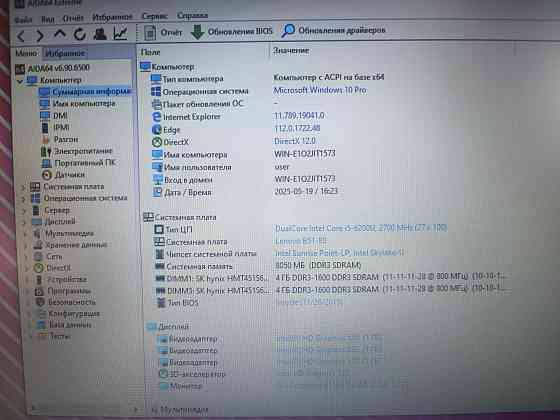The width and height of the screenshot is (560, 420).
Task: Select Портативный ПК in the tree
Action: 78,163
